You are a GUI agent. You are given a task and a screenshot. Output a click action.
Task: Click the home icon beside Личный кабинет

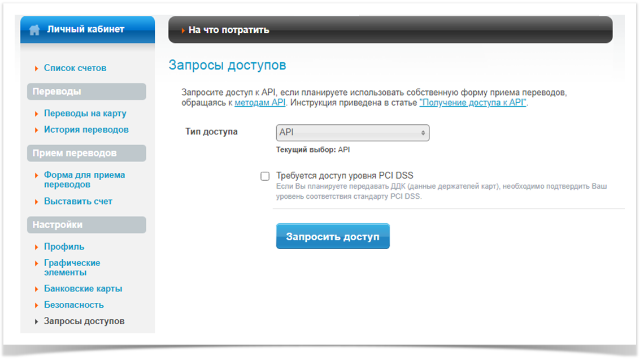34,30
